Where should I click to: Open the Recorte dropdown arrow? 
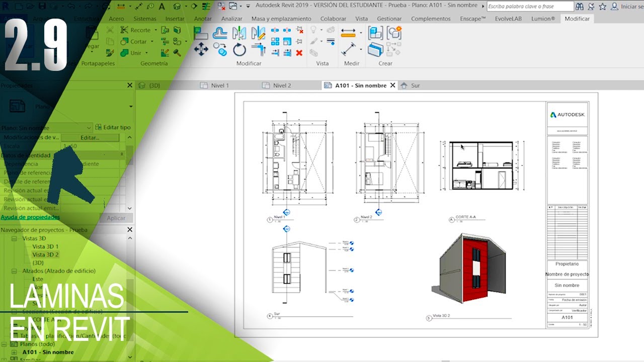tap(156, 30)
